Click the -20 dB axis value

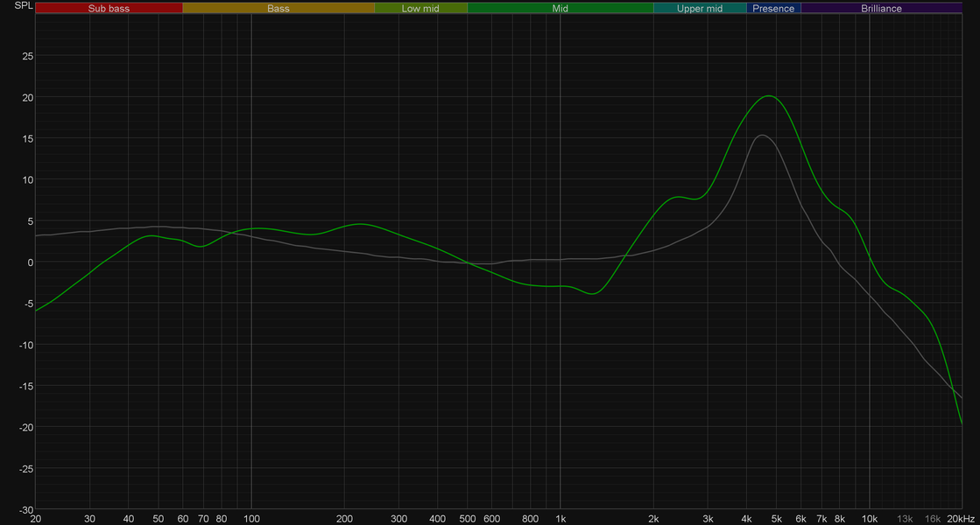pos(25,428)
